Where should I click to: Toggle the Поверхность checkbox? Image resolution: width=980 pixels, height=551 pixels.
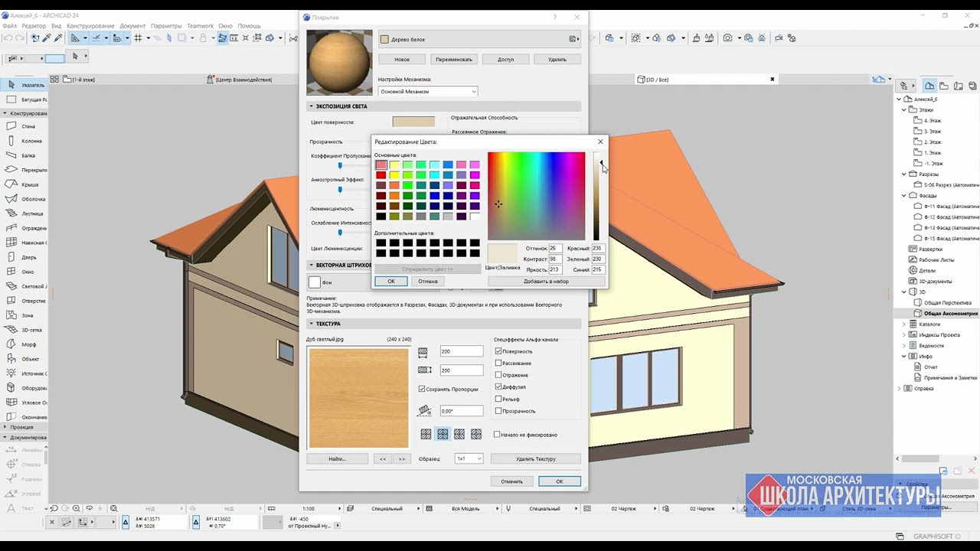(x=498, y=351)
